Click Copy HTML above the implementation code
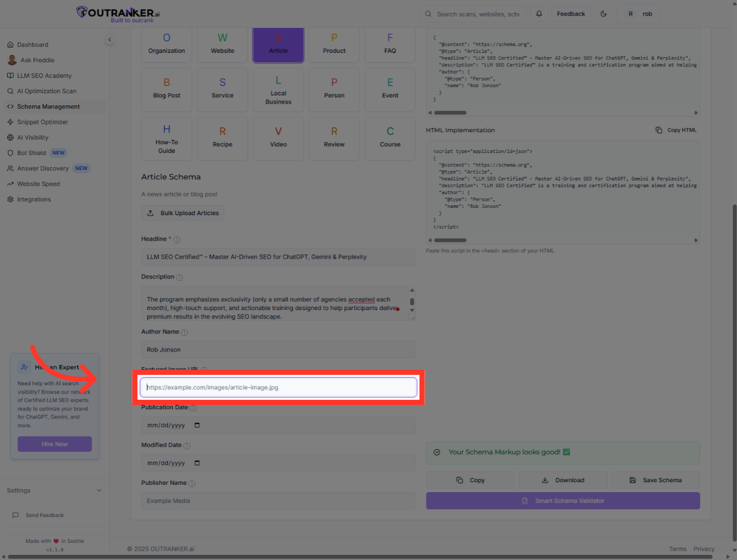The width and height of the screenshot is (737, 560). pyautogui.click(x=676, y=130)
